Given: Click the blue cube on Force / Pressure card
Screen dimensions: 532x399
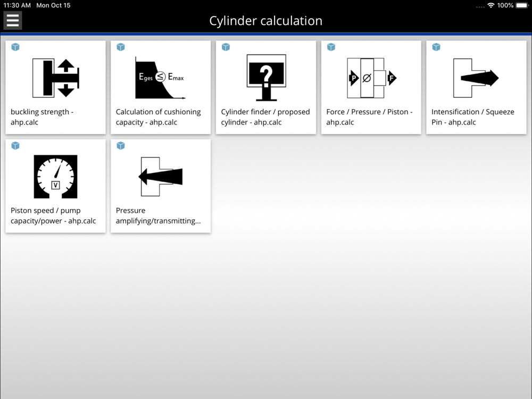Looking at the screenshot, I should (331, 47).
